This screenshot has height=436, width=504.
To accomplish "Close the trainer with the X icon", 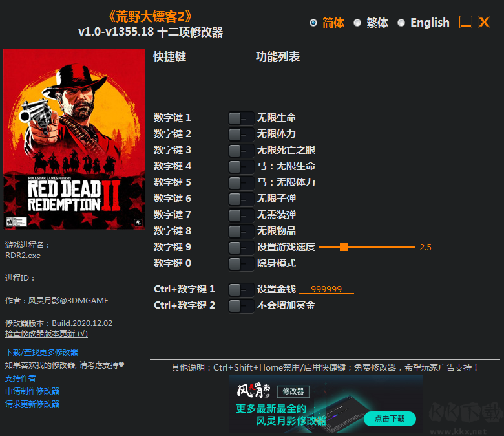I will point(484,22).
